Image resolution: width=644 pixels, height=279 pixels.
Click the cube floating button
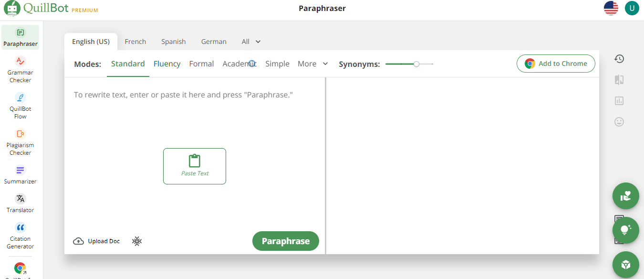point(626,265)
